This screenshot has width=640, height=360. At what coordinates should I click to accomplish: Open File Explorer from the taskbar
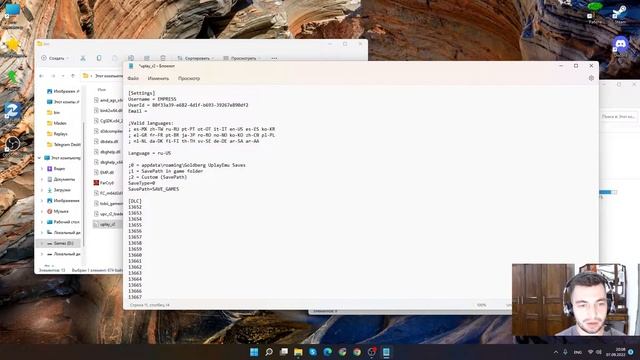pyautogui.click(x=298, y=352)
